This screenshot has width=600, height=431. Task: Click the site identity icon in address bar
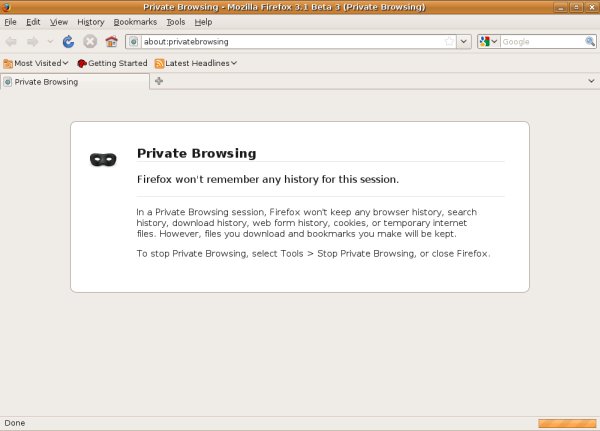[134, 41]
